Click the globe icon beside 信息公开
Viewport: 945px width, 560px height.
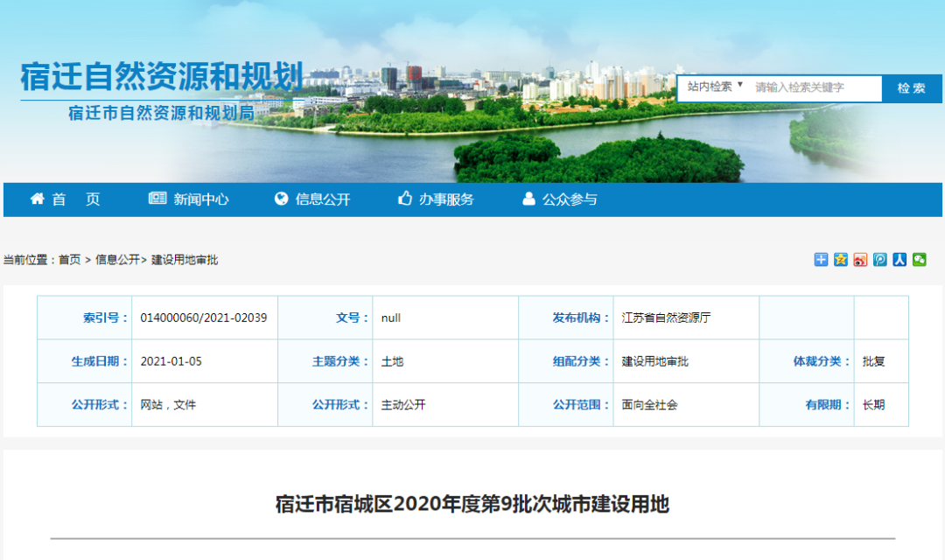tap(282, 199)
